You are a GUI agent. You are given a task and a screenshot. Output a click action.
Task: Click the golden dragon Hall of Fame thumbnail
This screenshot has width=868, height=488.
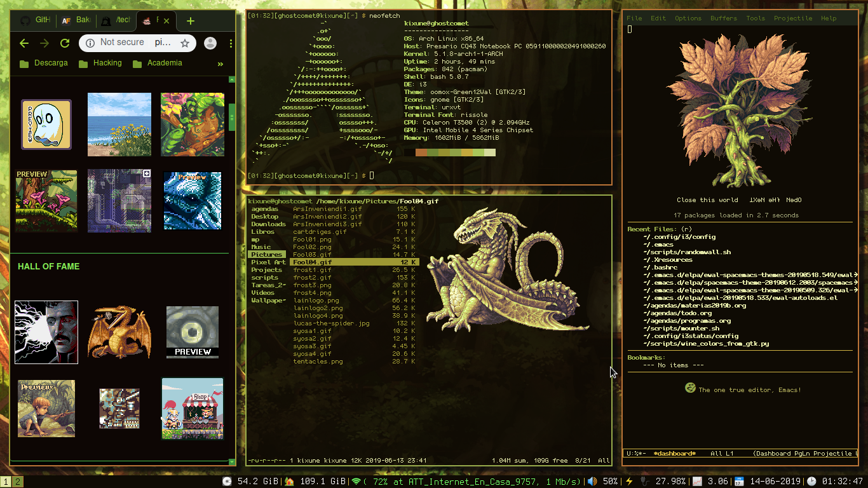119,332
